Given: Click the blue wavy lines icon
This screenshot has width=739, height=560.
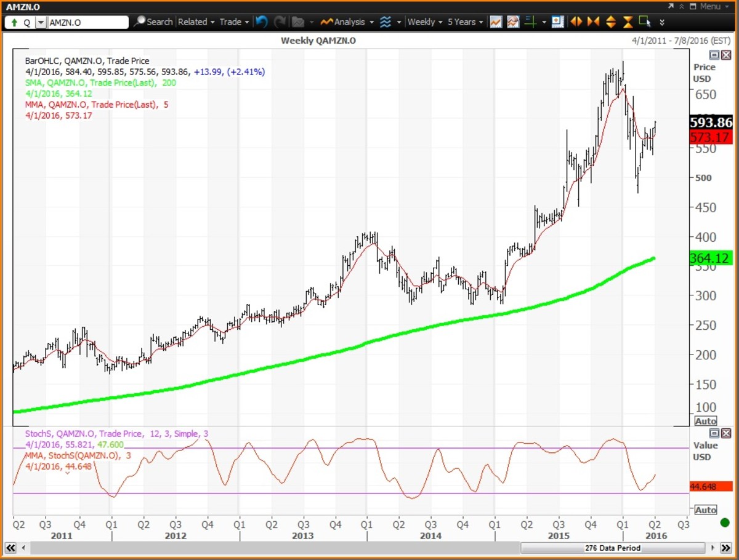Looking at the screenshot, I should pyautogui.click(x=386, y=22).
